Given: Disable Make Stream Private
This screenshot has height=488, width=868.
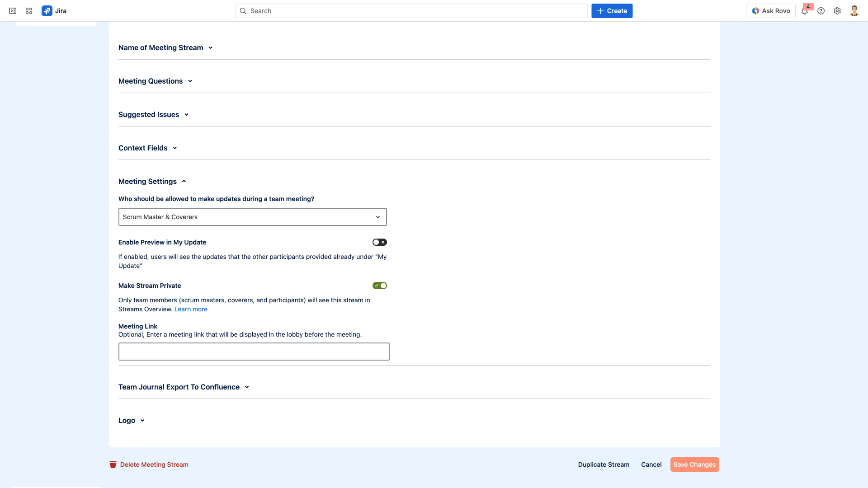Looking at the screenshot, I should click(x=380, y=285).
